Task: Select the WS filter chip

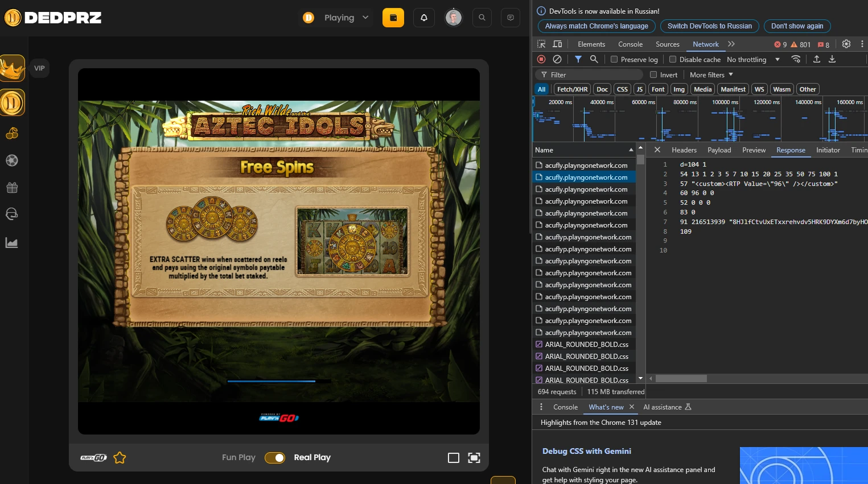Action: point(759,89)
